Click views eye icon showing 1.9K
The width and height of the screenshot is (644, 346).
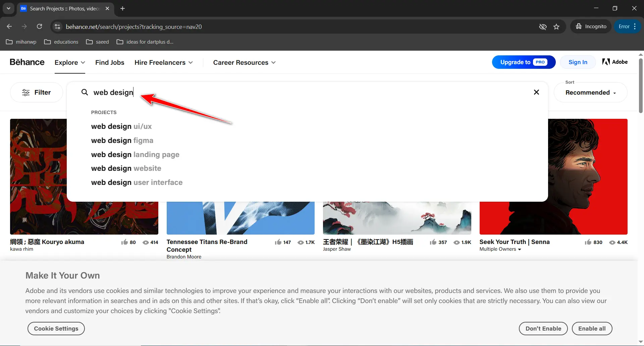click(457, 242)
